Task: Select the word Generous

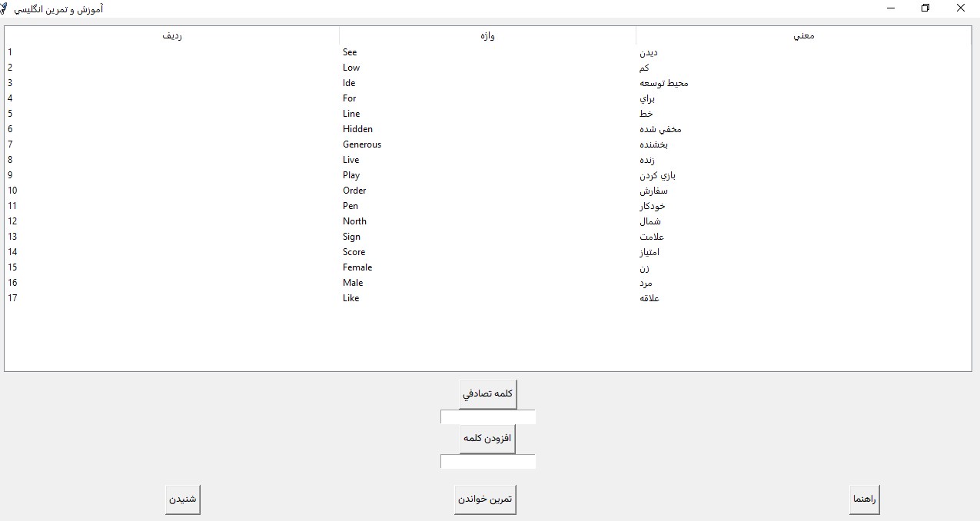Action: coord(362,144)
